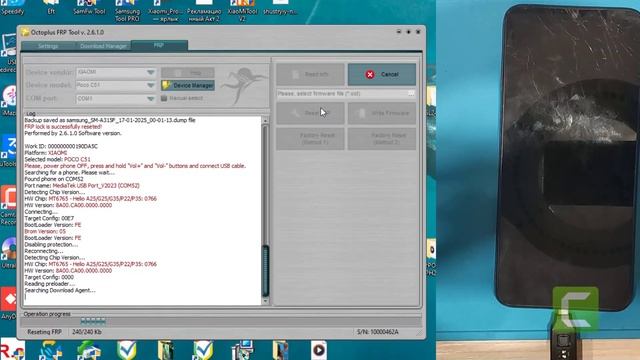The height and width of the screenshot is (360, 640).
Task: Expand the Device model dropdown
Action: 151,85
